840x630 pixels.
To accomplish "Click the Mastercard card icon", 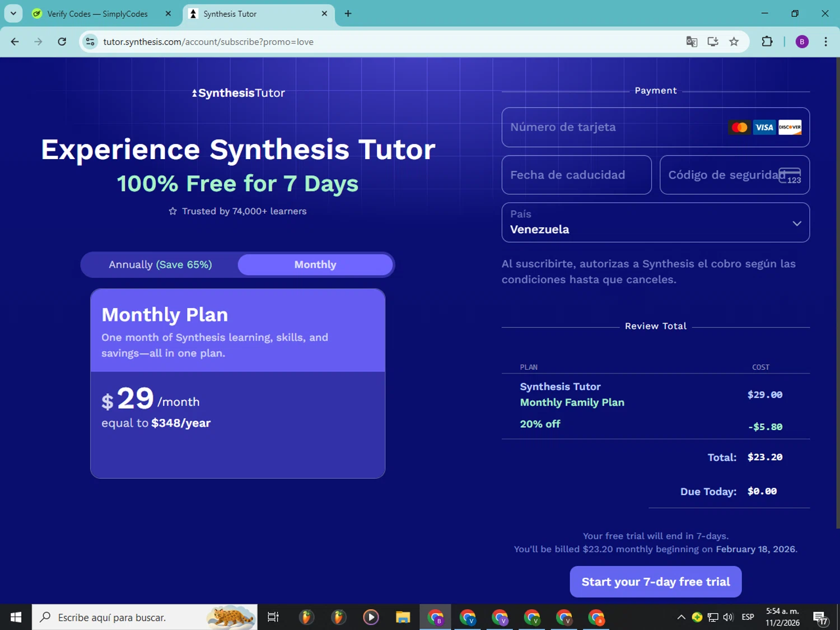I will pos(739,127).
